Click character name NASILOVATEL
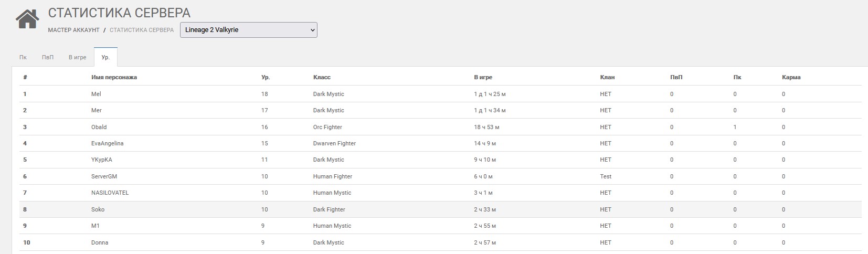The image size is (868, 254). pos(110,193)
